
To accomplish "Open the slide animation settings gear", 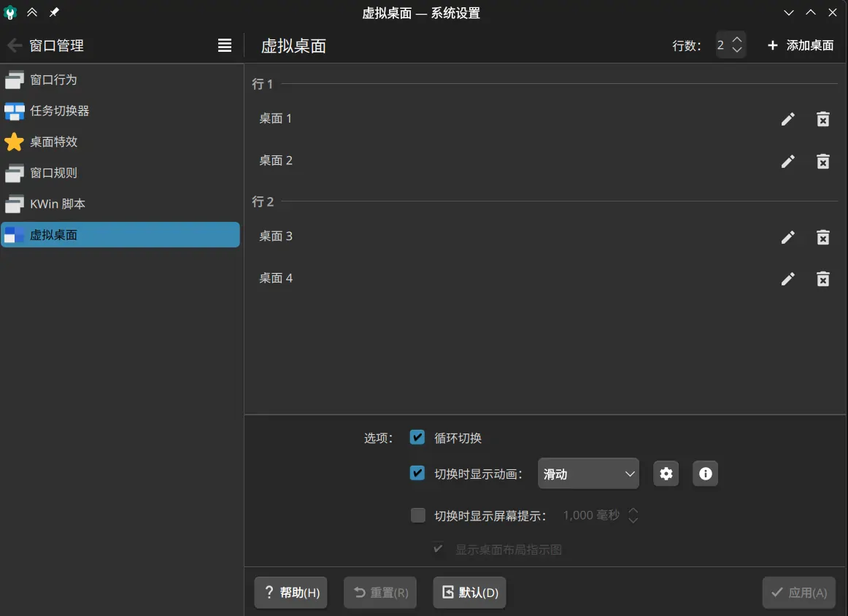I will click(666, 473).
